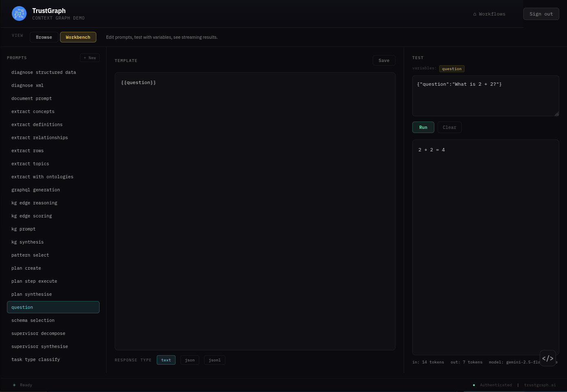Screen dimensions: 567x392
Task: Select the extract relationships prompt
Action: point(53,137)
